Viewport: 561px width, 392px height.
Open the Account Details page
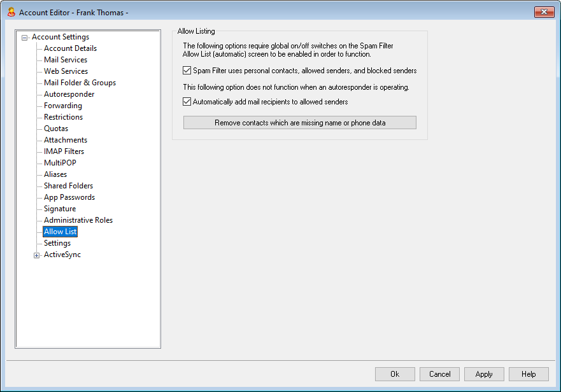(x=70, y=48)
